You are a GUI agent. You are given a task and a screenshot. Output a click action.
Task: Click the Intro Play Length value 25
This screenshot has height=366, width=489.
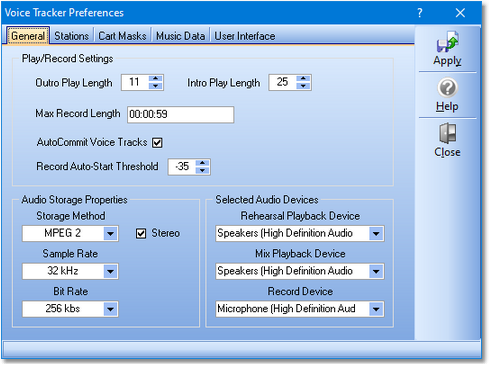[x=282, y=82]
